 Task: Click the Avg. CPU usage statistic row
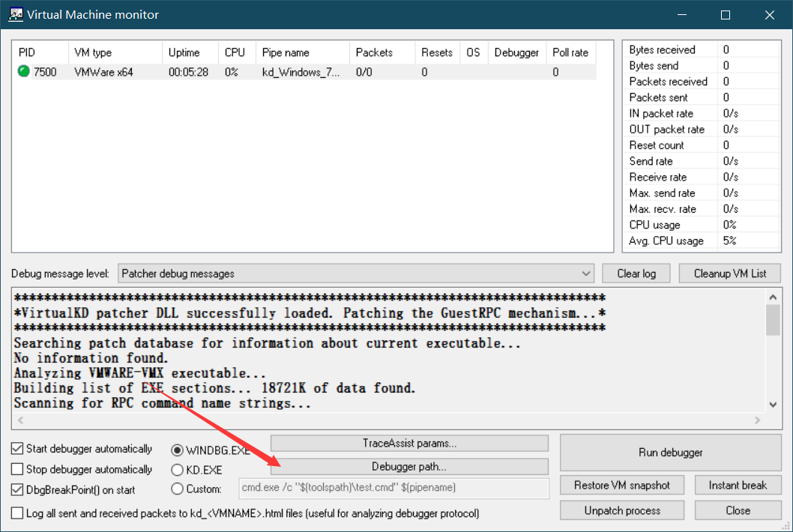point(701,241)
